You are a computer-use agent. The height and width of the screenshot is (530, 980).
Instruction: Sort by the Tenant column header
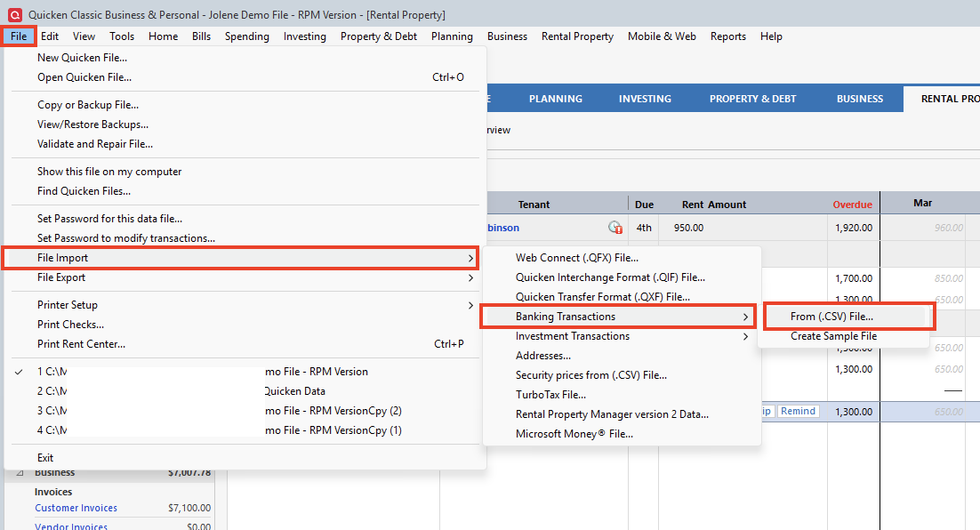tap(534, 205)
